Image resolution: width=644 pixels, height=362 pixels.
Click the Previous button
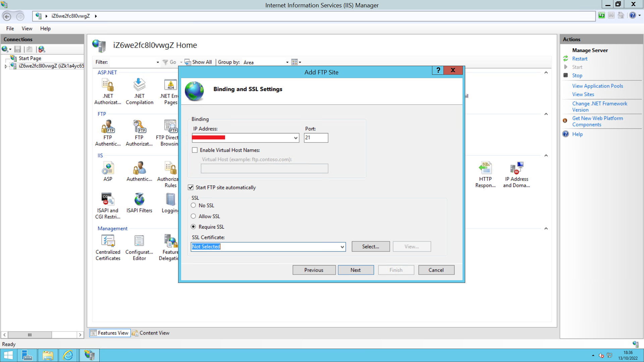314,270
